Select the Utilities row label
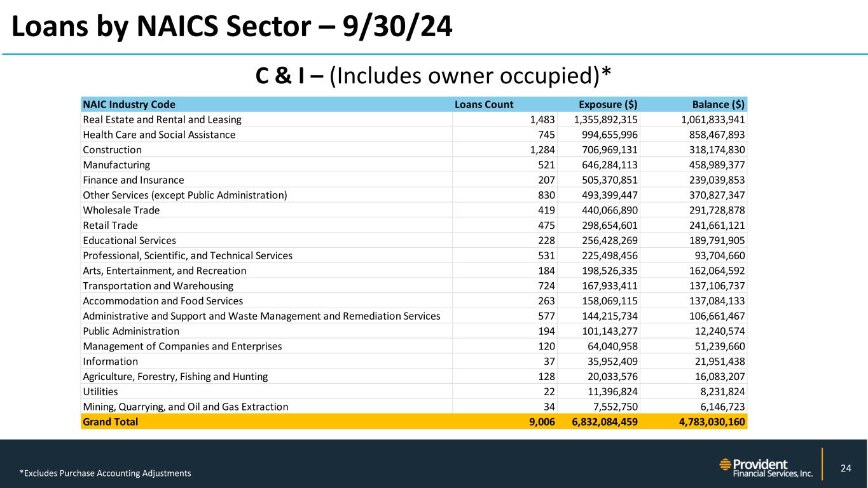This screenshot has height=488, width=868. pyautogui.click(x=100, y=391)
